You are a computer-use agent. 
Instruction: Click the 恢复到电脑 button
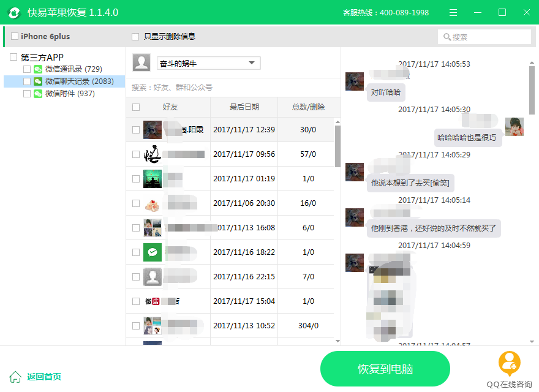pos(385,369)
